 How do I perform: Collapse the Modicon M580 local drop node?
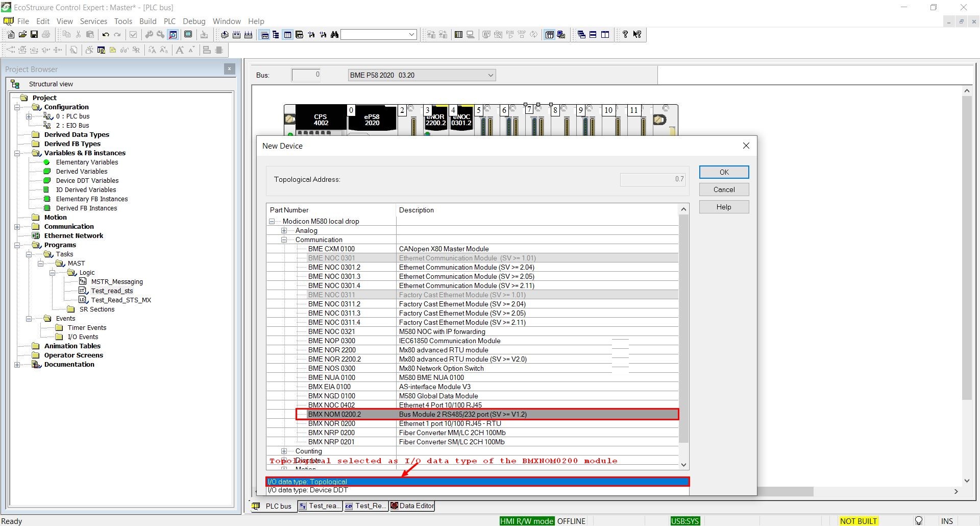[272, 222]
